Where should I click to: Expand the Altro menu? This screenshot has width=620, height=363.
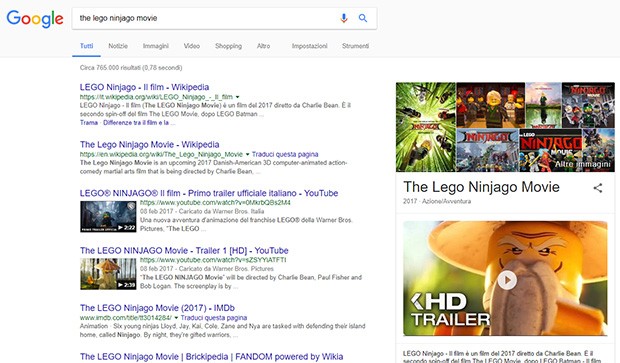point(263,46)
